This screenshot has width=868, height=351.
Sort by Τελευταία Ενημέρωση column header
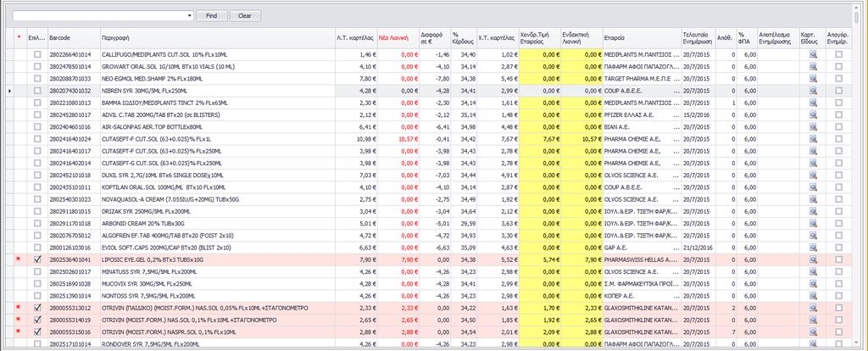(698, 37)
